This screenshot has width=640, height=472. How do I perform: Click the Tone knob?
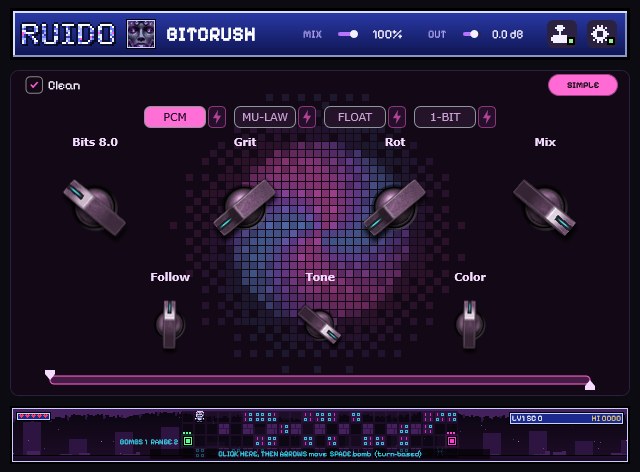320,325
